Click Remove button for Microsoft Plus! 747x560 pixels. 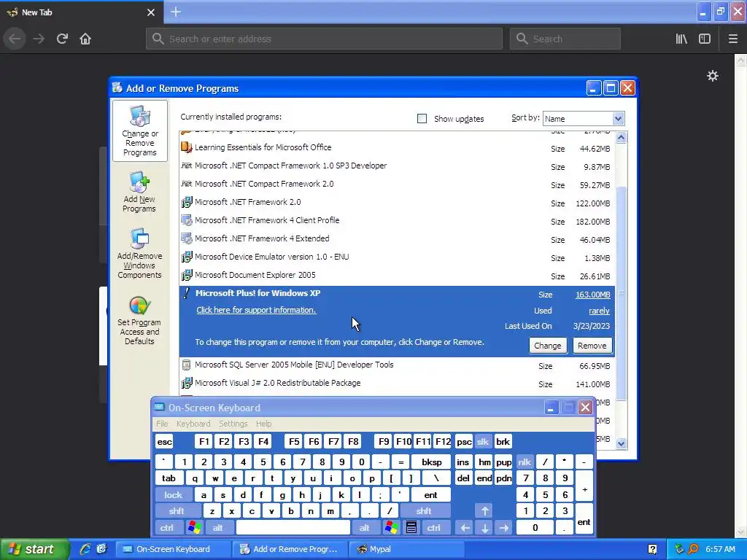tap(592, 346)
